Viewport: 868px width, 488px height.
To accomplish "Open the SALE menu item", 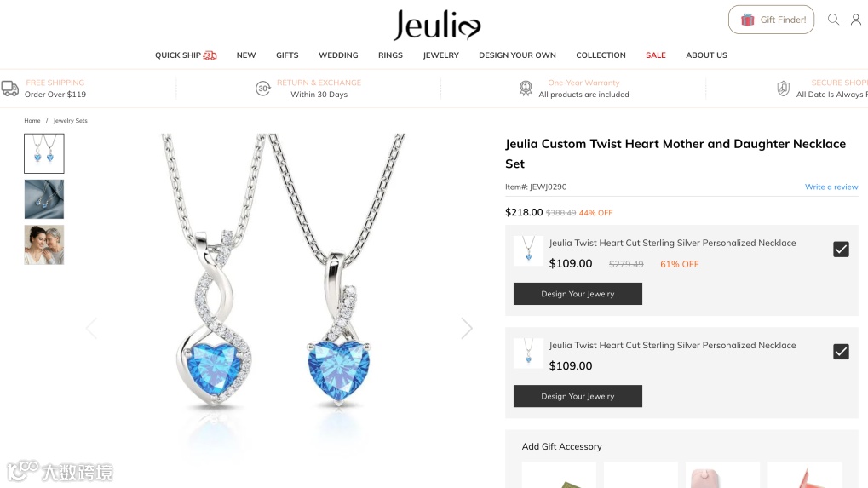I will pyautogui.click(x=655, y=55).
